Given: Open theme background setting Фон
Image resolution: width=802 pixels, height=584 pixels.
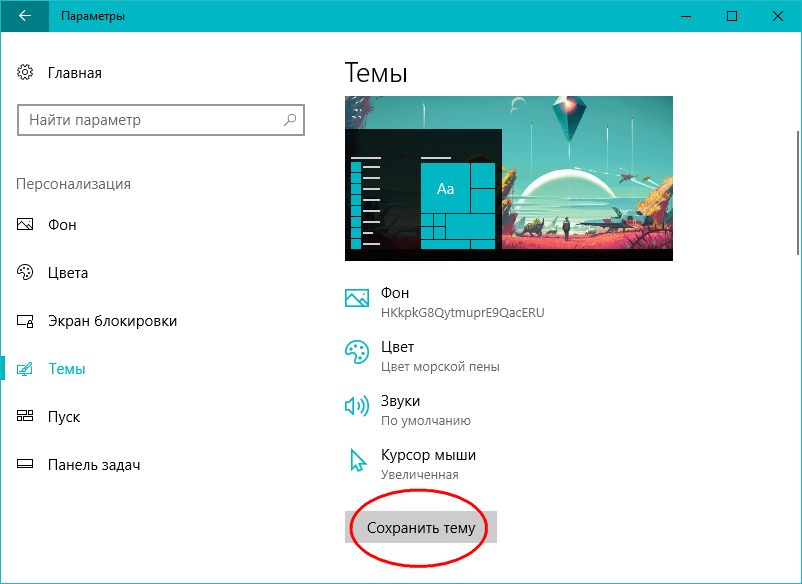Looking at the screenshot, I should click(x=395, y=293).
